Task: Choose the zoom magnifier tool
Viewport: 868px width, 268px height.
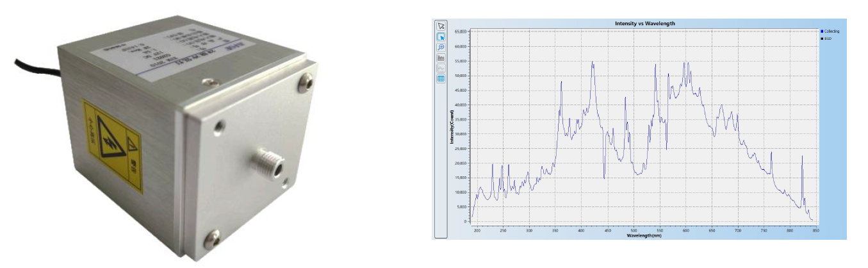Action: pos(441,47)
